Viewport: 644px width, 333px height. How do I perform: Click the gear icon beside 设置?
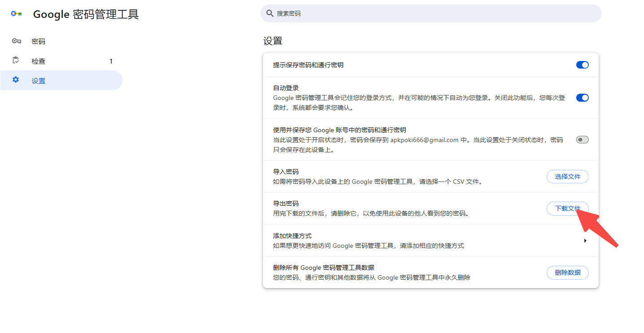[16, 80]
